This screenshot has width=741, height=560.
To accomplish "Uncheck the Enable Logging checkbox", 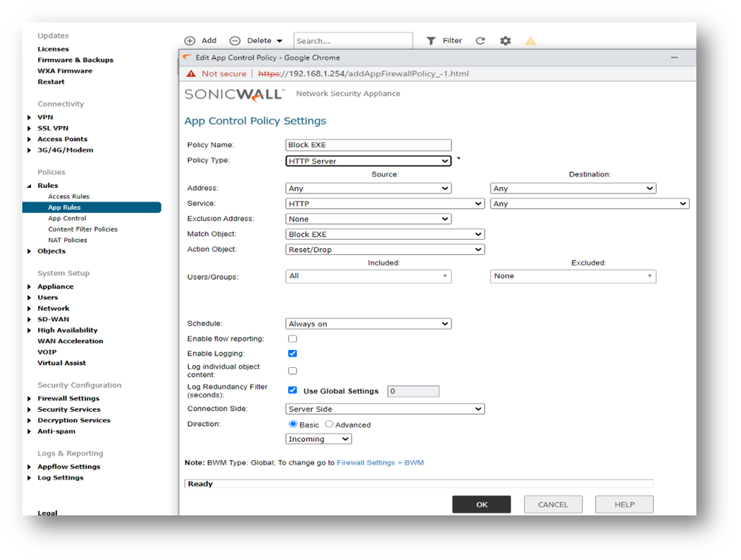I will 292,353.
